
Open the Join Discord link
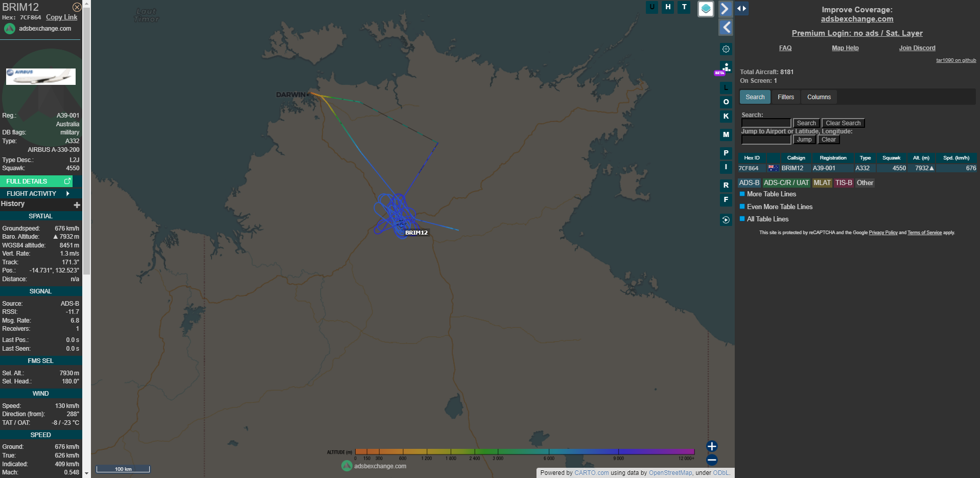point(917,48)
